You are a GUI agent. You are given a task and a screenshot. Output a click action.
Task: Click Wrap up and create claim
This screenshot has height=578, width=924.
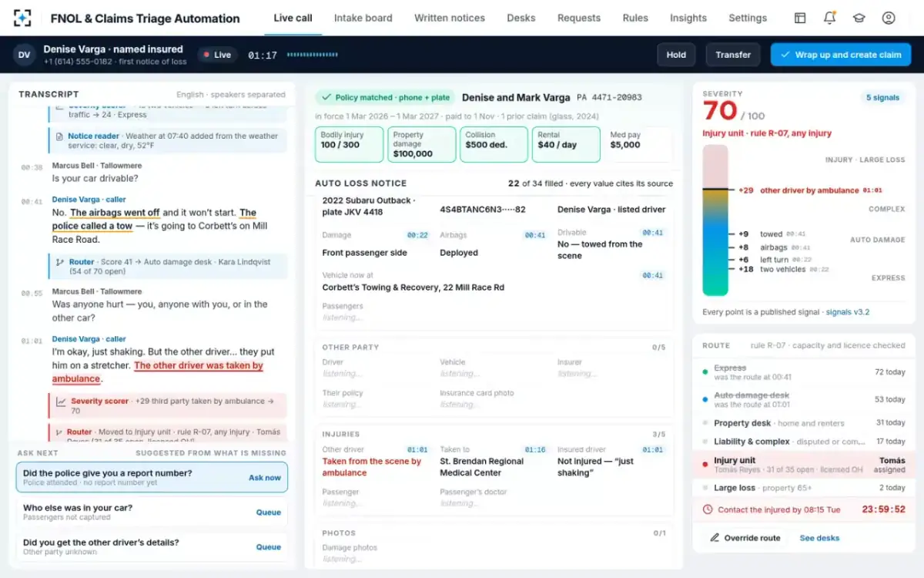pyautogui.click(x=841, y=55)
